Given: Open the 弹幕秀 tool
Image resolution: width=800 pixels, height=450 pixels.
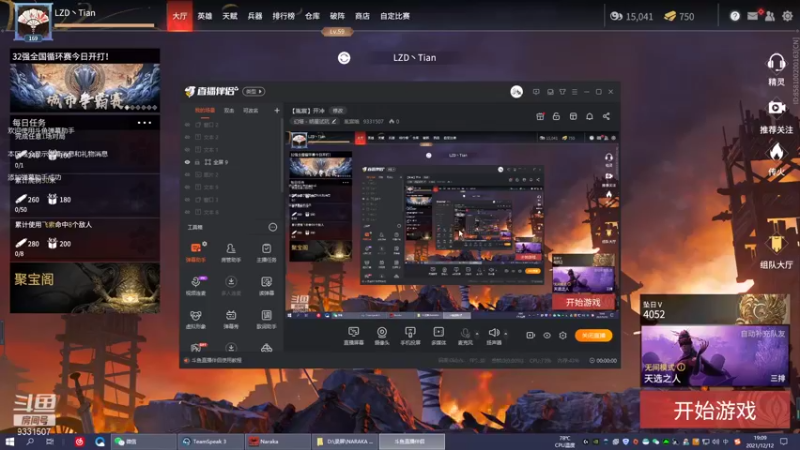Looking at the screenshot, I should pos(231,319).
